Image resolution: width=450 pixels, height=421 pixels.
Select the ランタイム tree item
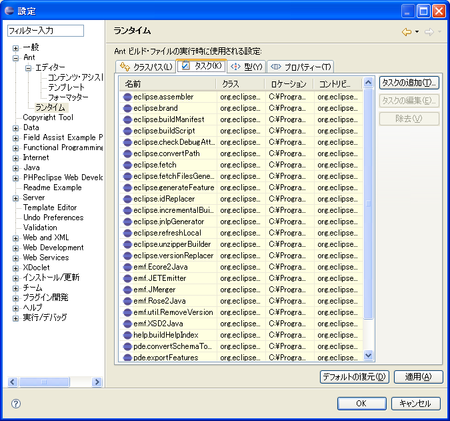(51, 107)
